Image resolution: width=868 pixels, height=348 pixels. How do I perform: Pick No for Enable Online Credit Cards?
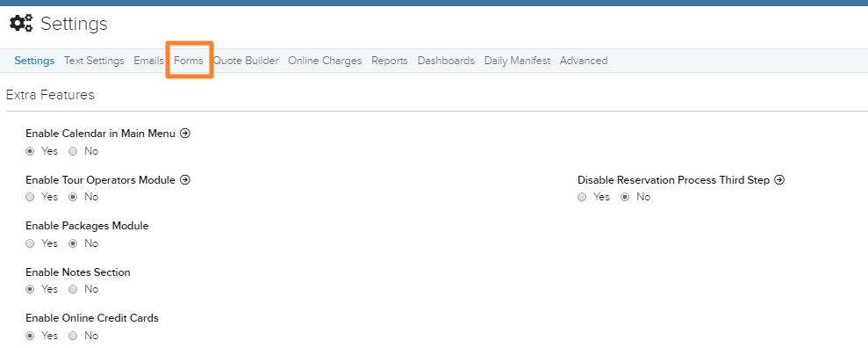tap(73, 335)
